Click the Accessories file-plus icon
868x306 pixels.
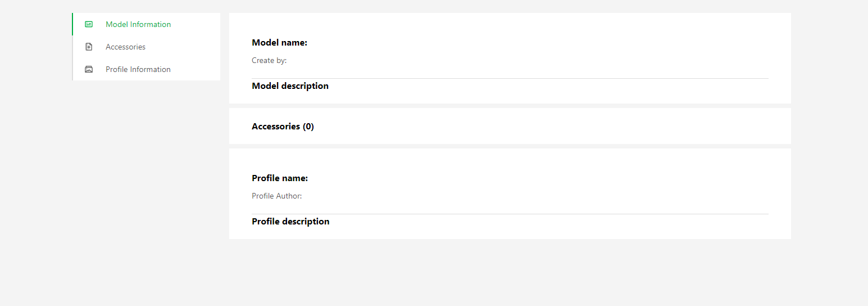pos(89,47)
